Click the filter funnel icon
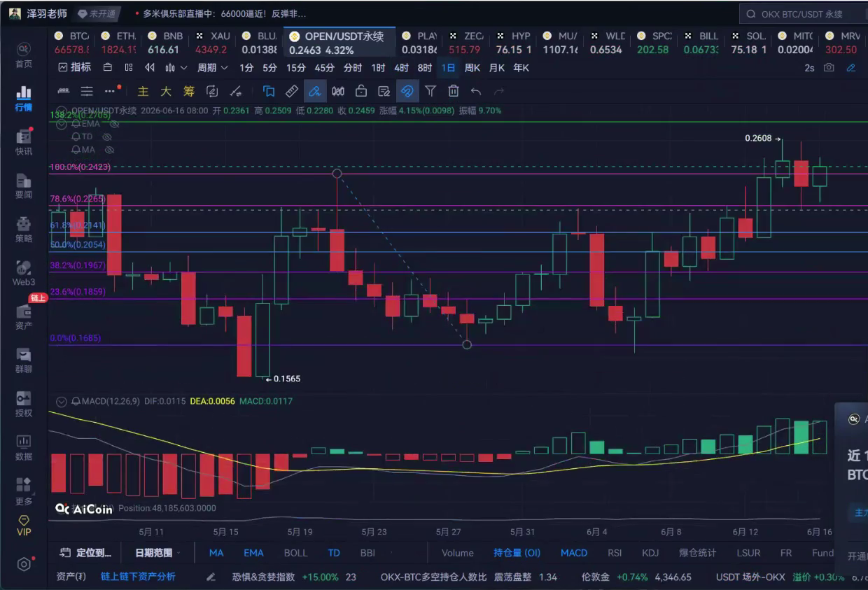The width and height of the screenshot is (868, 590). point(430,91)
